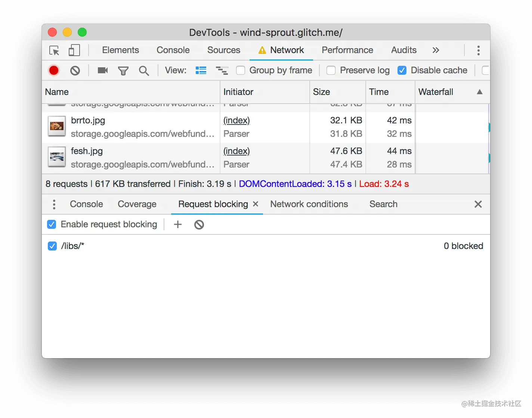The image size is (532, 418).
Task: Enable Preserve log checkbox
Action: 331,70
